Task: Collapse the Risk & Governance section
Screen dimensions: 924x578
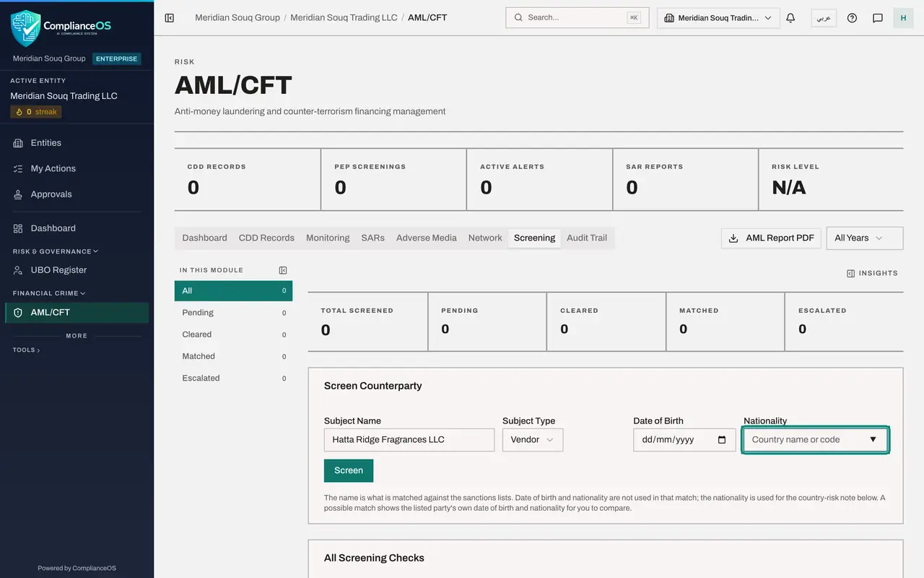Action: tap(56, 251)
